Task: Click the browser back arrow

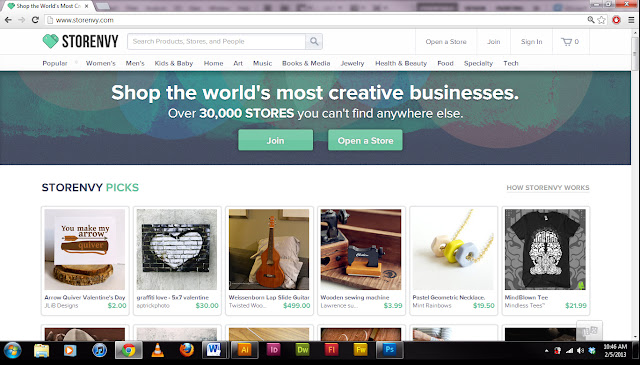Action: click(8, 20)
